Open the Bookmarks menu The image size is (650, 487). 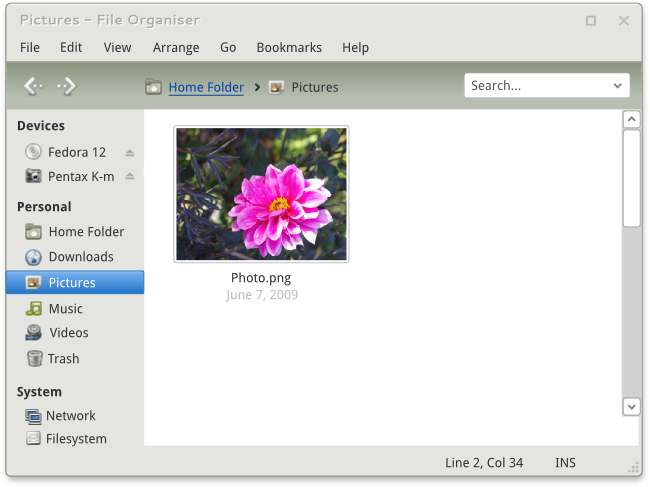pos(289,48)
